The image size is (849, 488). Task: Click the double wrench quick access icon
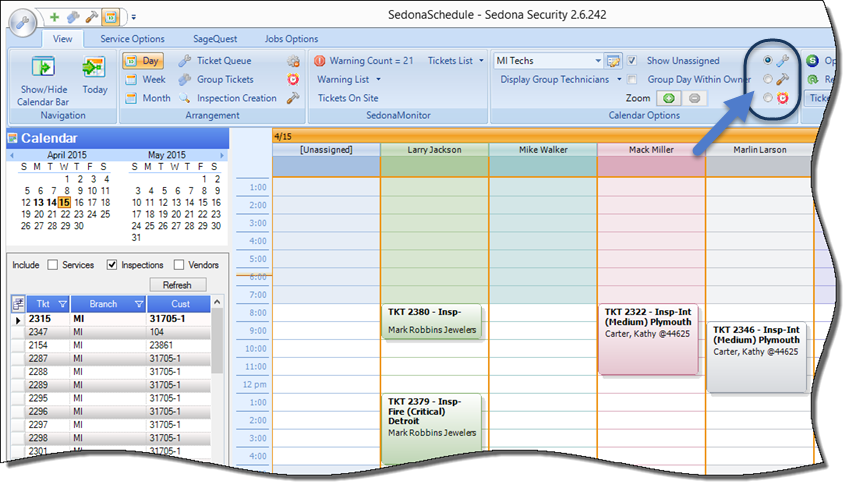[73, 17]
